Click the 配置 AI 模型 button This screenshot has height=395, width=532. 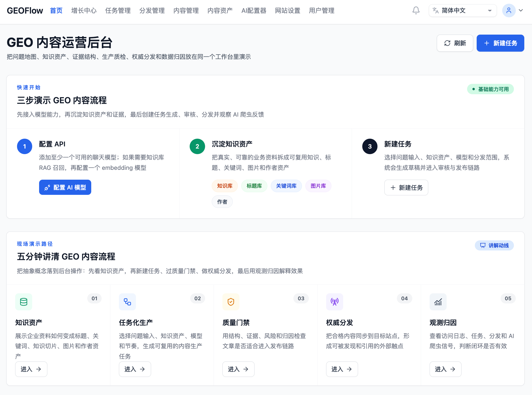pyautogui.click(x=65, y=187)
